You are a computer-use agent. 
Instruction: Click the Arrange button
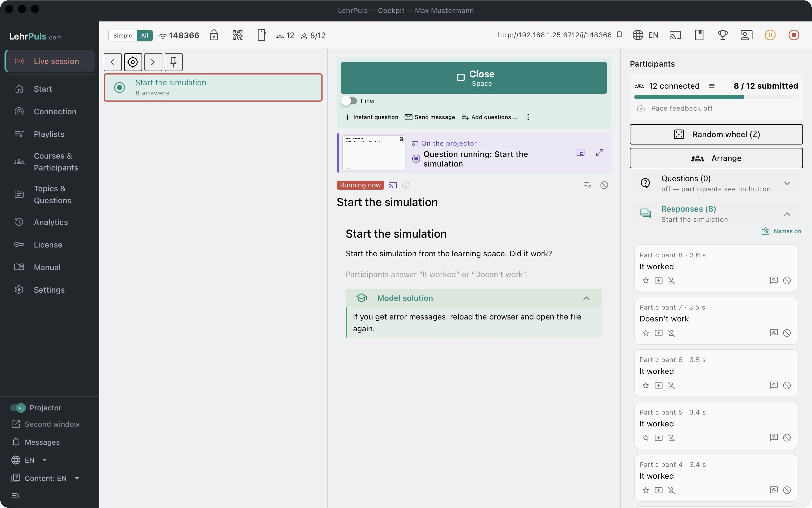pos(716,158)
